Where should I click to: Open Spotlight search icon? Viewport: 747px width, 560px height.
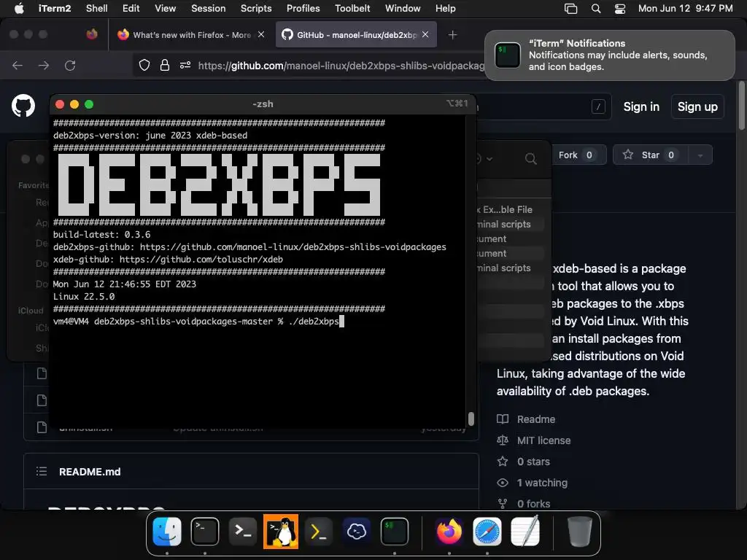point(595,9)
